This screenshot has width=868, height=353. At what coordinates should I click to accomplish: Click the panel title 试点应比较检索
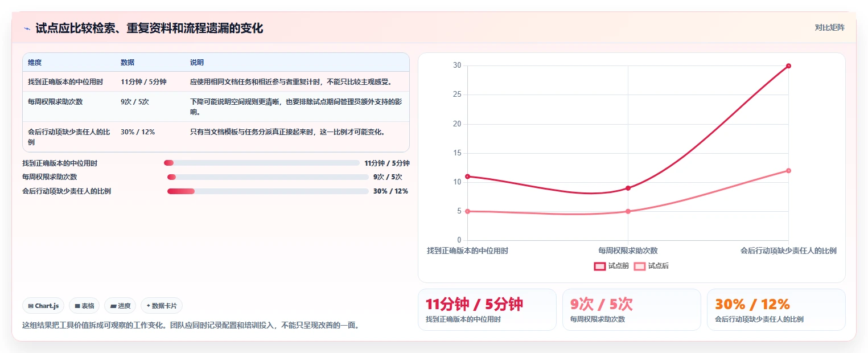tap(149, 28)
